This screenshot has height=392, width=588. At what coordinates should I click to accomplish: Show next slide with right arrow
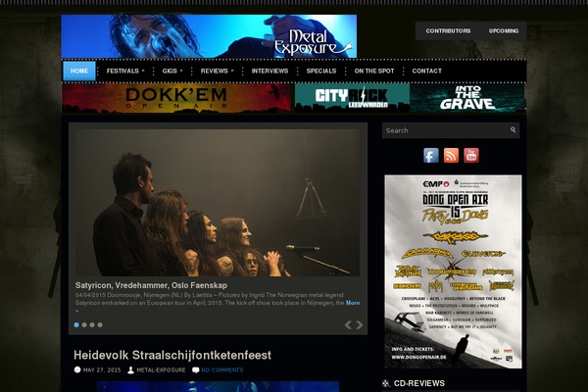coord(360,324)
